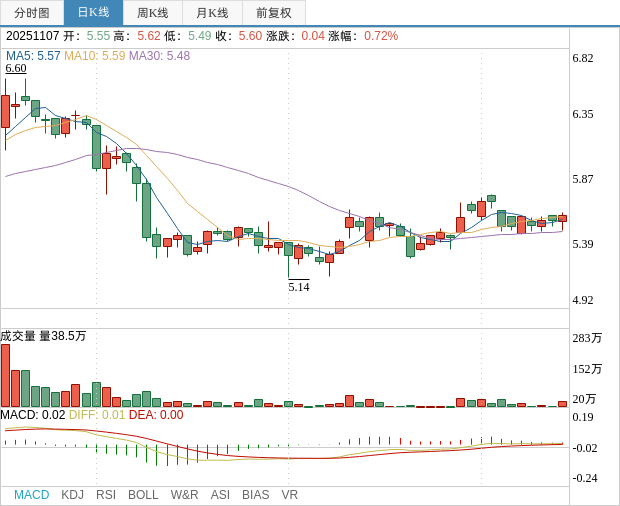Screen dimensions: 620x506
Task: Click the 6.60 high price marker
Action: click(x=16, y=68)
